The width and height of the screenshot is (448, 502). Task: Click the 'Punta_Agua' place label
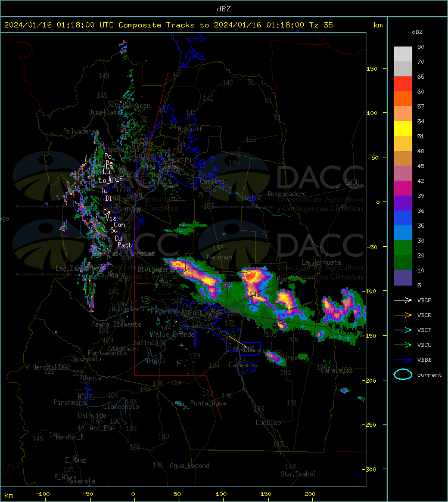208,403
